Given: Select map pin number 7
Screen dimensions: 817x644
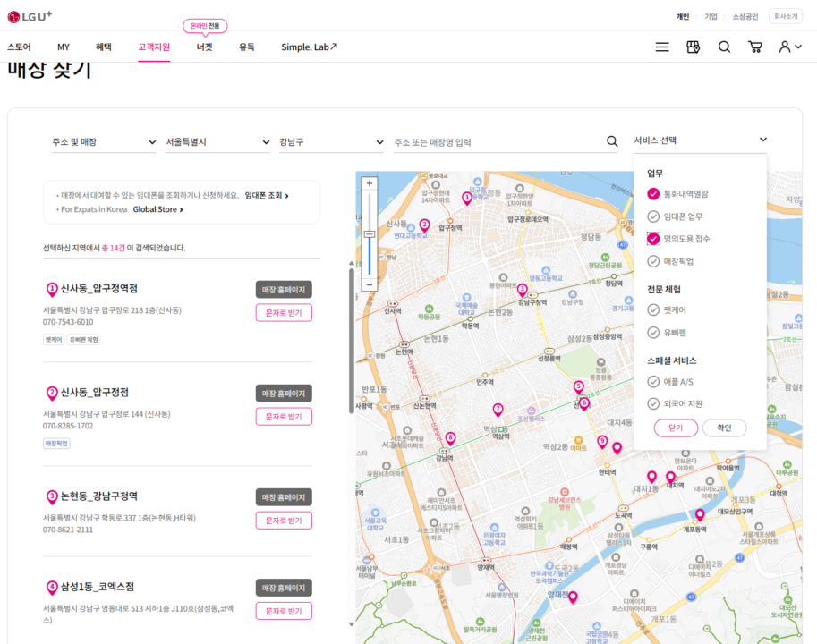Looking at the screenshot, I should pyautogui.click(x=498, y=410).
